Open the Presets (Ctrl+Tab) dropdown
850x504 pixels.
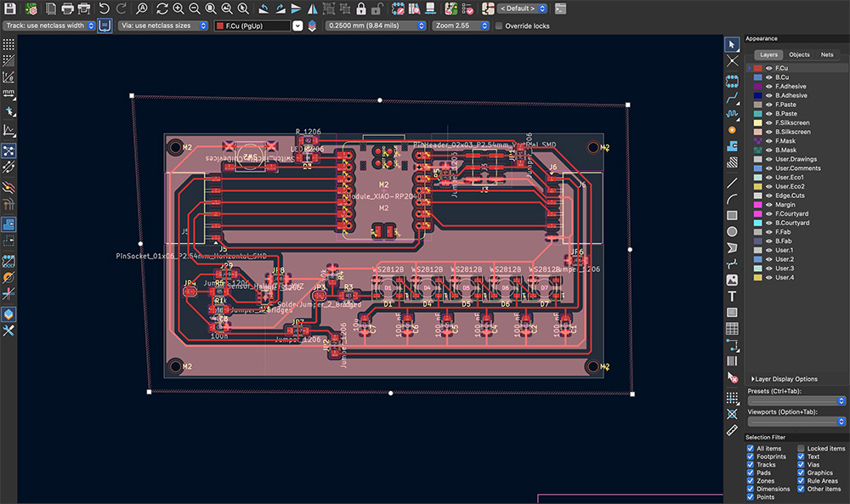[x=796, y=400]
